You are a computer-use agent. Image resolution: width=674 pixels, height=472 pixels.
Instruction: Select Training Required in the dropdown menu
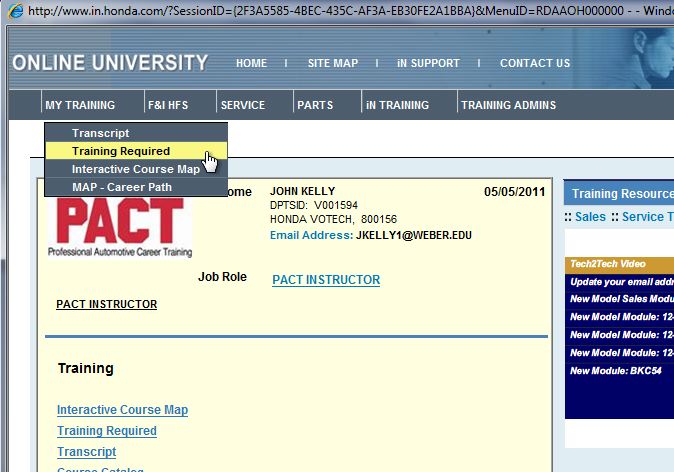tap(121, 151)
